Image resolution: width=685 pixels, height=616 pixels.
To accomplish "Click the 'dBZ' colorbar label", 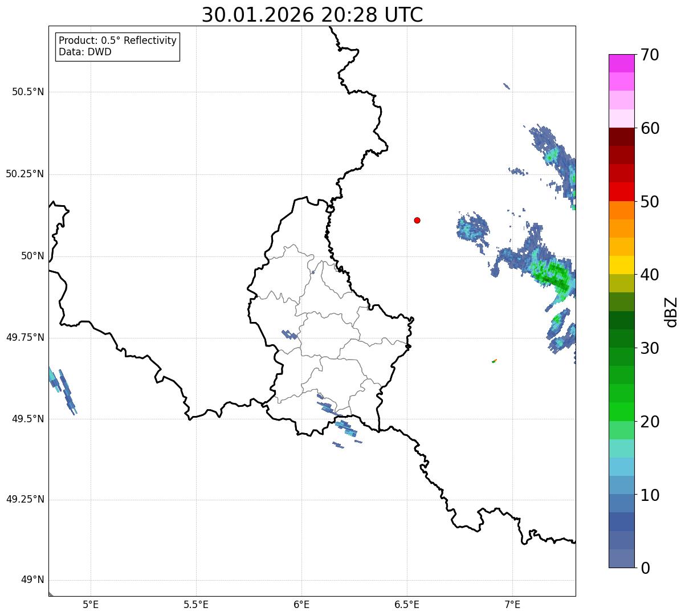I will click(671, 312).
